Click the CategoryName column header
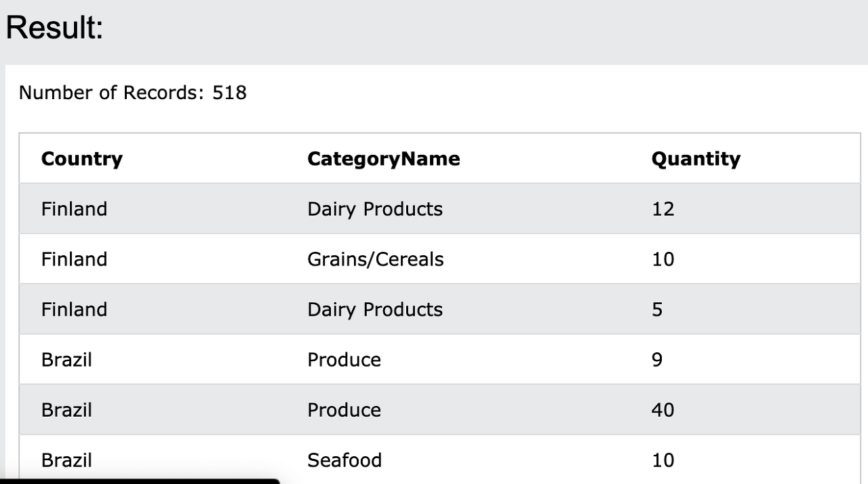 tap(383, 159)
